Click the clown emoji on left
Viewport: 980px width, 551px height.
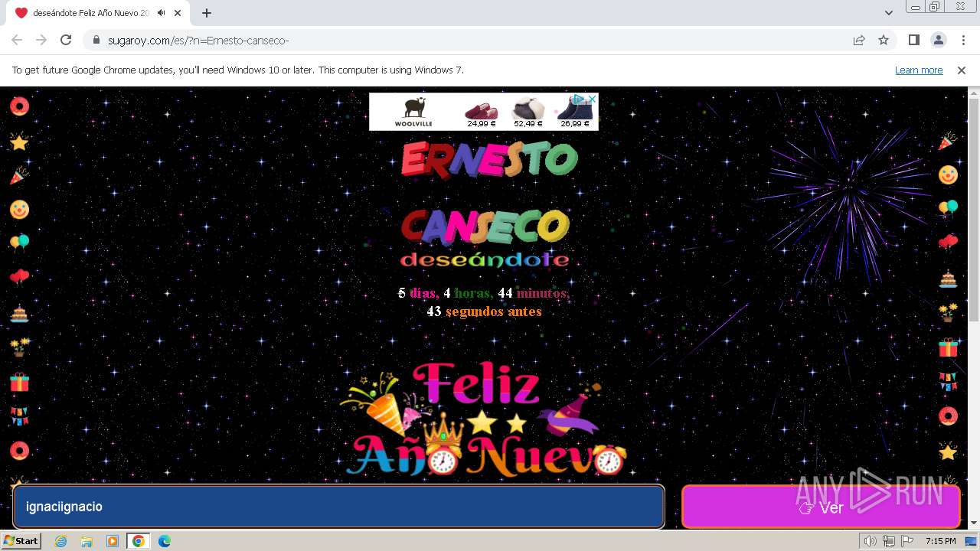[19, 209]
